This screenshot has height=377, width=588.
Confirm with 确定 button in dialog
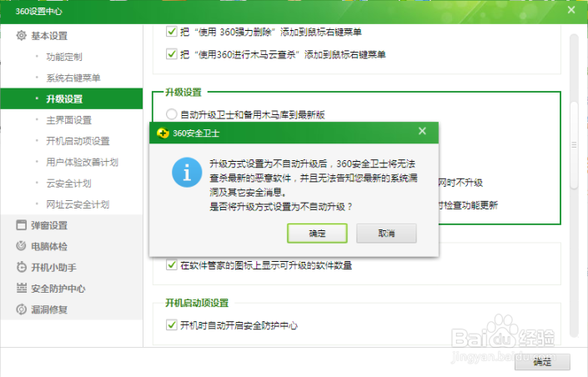(x=317, y=234)
